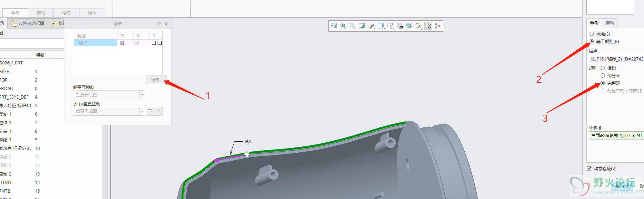Toggle the first T checkbox for 原点
Image resolution: width=644 pixels, height=199 pixels.
pos(154,43)
